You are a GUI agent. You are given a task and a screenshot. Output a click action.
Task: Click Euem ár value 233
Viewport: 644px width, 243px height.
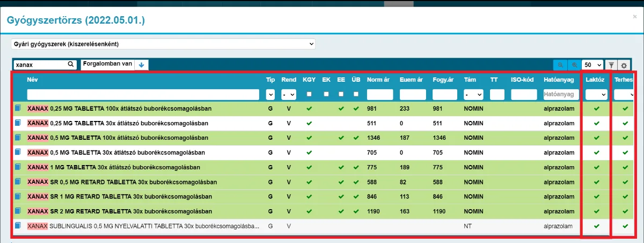point(405,109)
